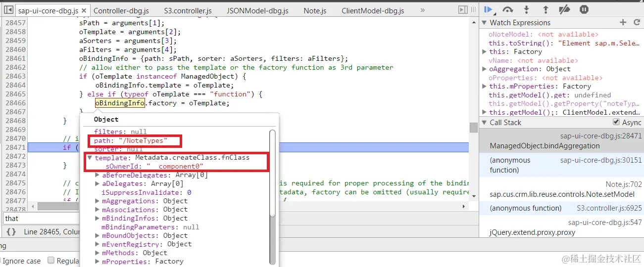Expand aBeforeDelegates array in popup
The image size is (644, 267).
(97, 175)
